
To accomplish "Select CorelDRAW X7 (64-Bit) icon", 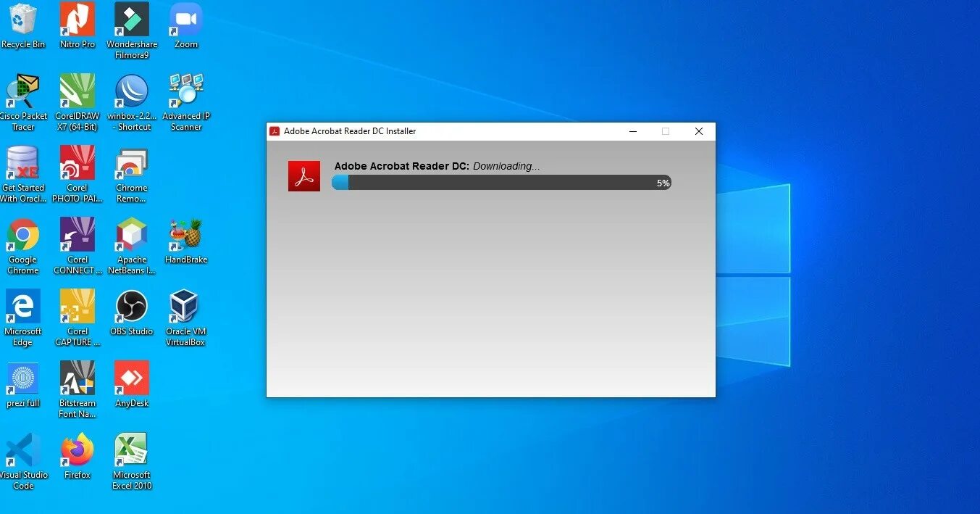I will [78, 91].
